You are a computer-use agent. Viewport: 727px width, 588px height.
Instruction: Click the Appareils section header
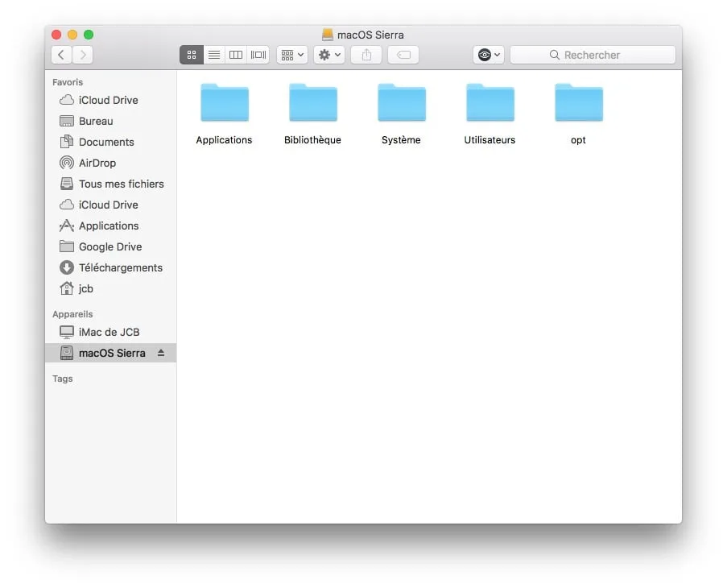(x=72, y=314)
